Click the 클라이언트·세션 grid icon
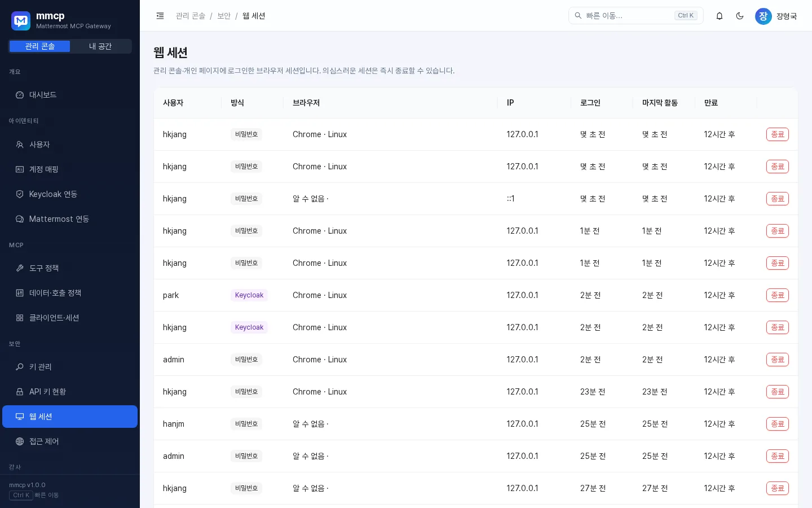812x508 pixels. (x=20, y=318)
